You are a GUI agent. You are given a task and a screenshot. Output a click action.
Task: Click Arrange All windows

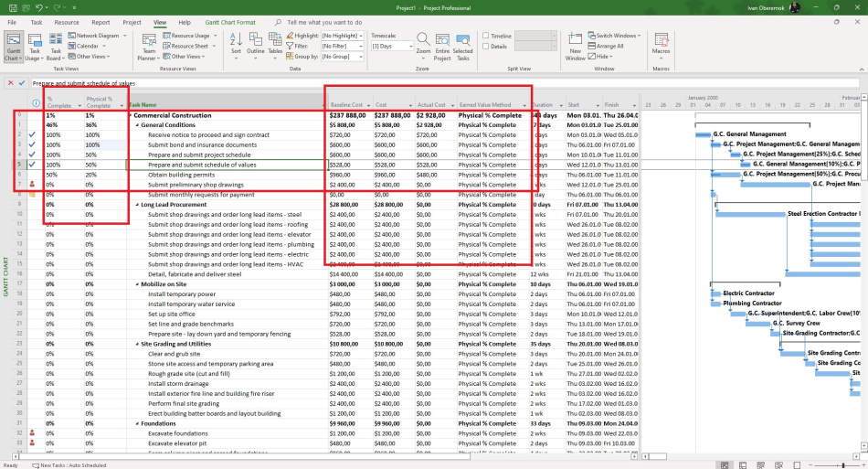pos(606,46)
